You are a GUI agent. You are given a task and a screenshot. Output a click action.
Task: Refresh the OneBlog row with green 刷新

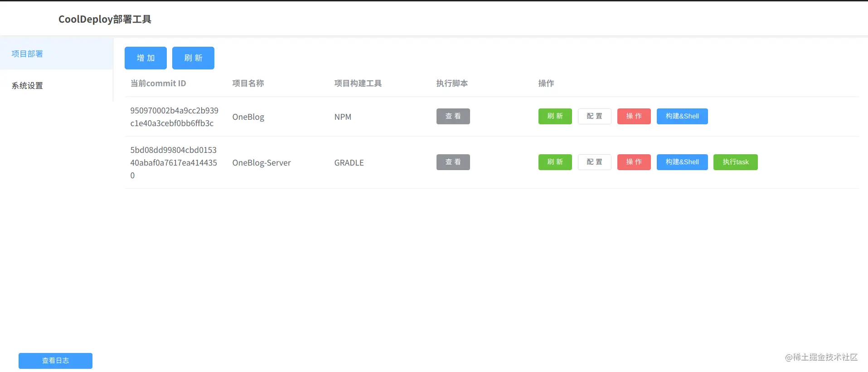pyautogui.click(x=555, y=116)
